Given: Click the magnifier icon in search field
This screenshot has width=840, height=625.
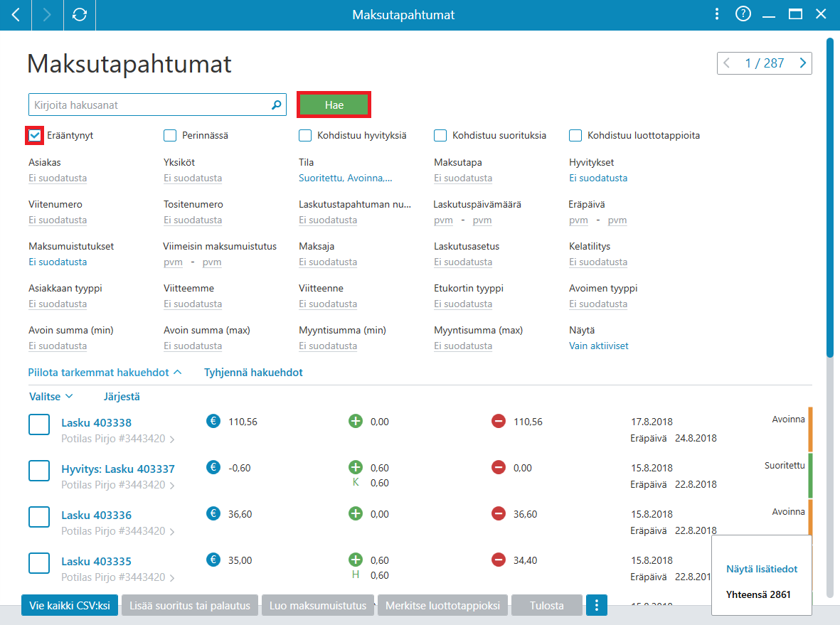Looking at the screenshot, I should point(277,105).
